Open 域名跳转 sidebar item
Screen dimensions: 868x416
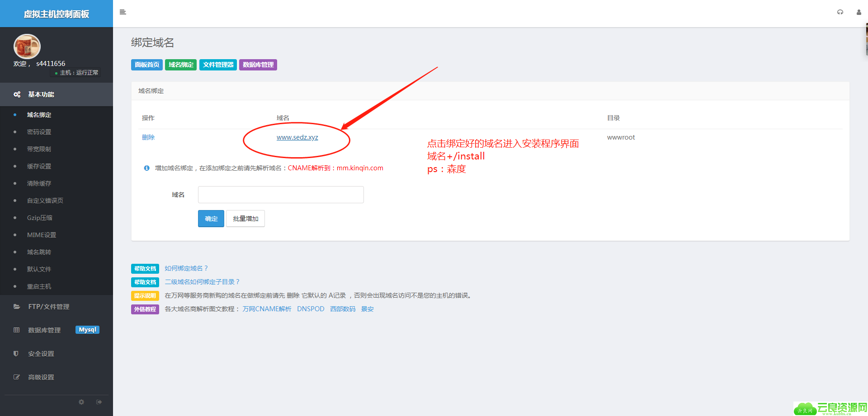(39, 252)
